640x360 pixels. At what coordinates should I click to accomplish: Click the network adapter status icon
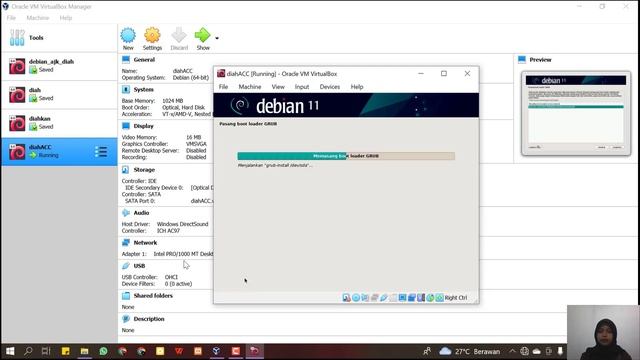point(374,298)
